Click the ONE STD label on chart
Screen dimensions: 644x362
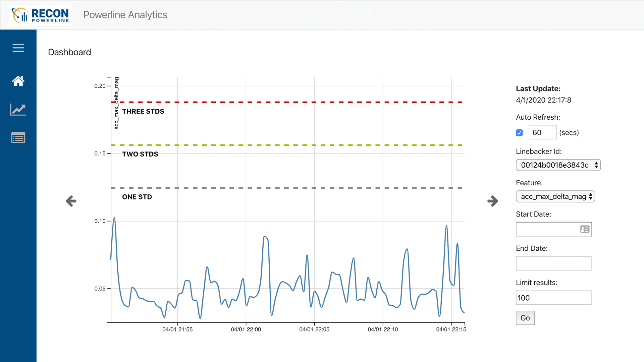coord(137,197)
